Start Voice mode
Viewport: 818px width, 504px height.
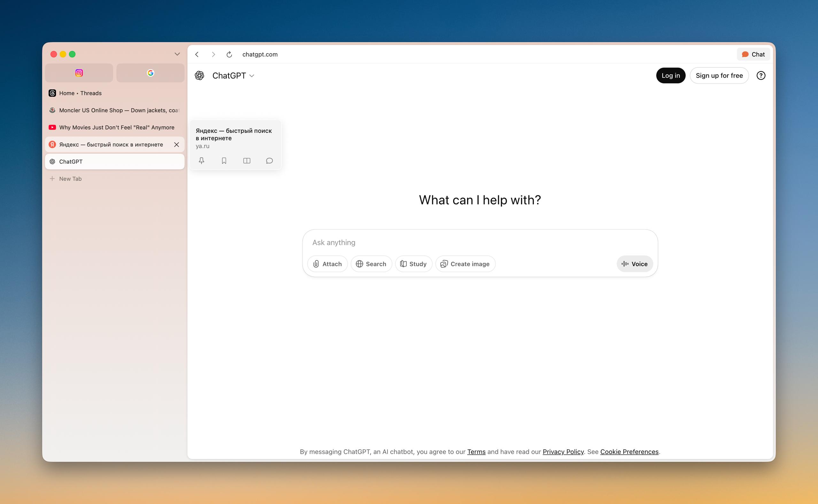point(634,264)
